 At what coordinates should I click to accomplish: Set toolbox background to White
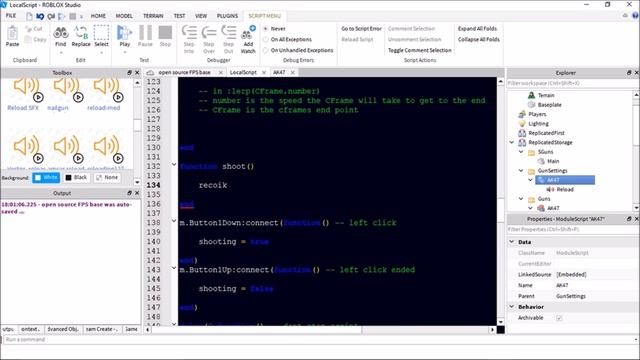pos(46,178)
